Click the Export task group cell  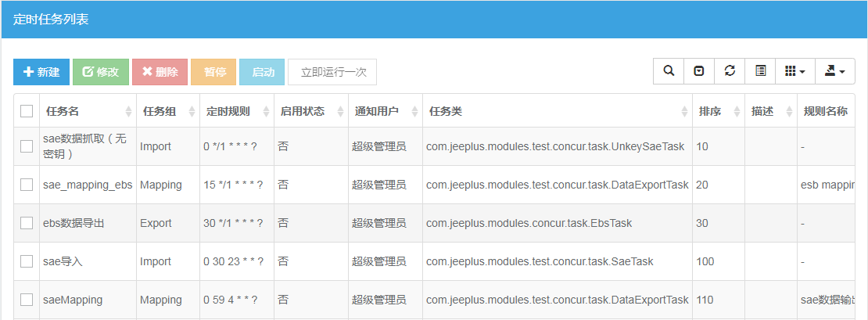168,223
